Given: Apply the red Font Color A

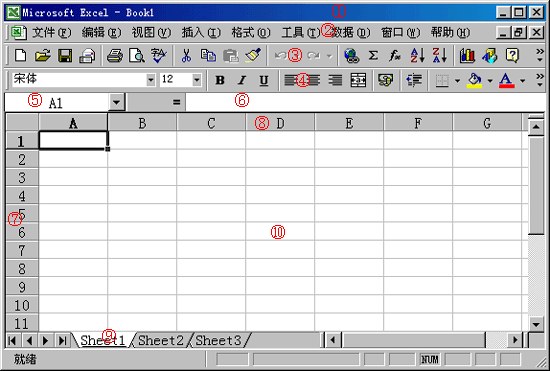Looking at the screenshot, I should (x=507, y=80).
